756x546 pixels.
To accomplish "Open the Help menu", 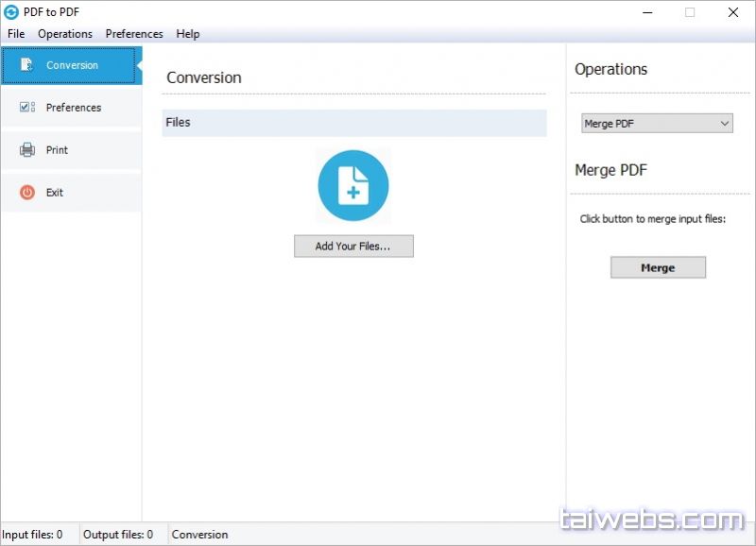I will tap(188, 34).
